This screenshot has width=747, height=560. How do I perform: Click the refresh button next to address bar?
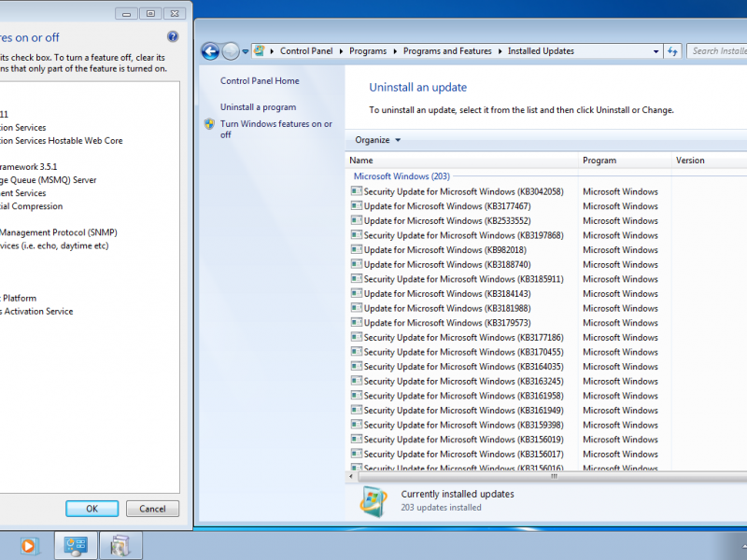(672, 51)
